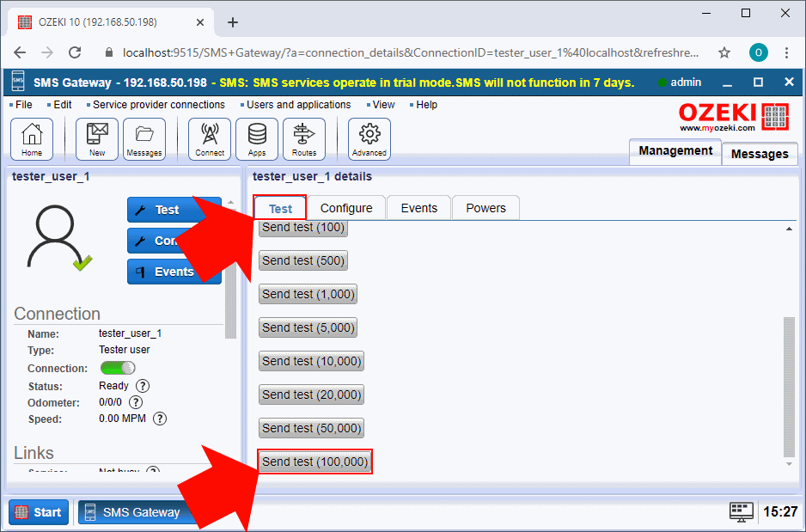The image size is (806, 532).
Task: Switch to the Test tab
Action: (280, 208)
